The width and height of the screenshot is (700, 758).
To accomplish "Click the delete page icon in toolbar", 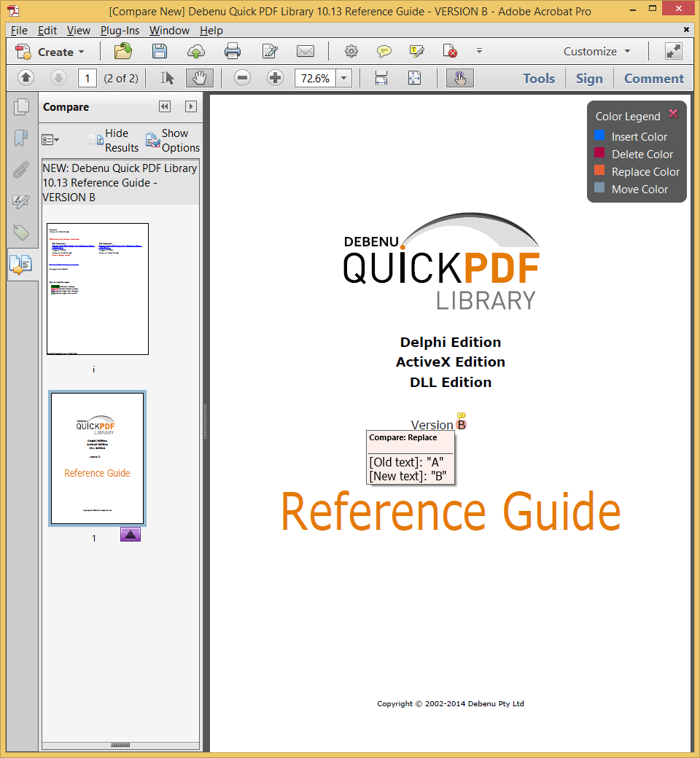I will point(449,51).
